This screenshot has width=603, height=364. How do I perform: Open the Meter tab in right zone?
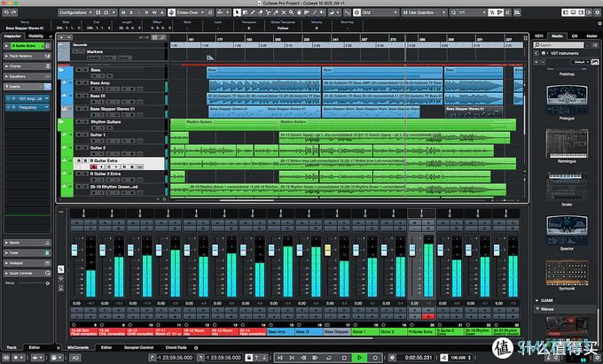591,35
